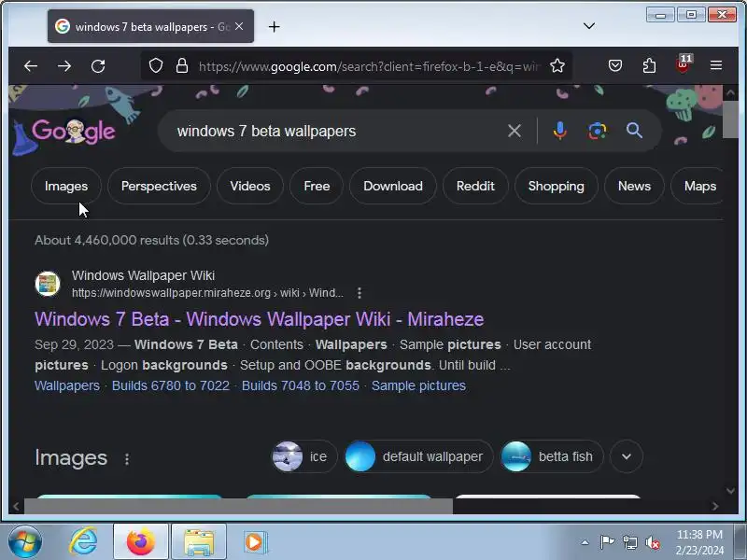Screen dimensions: 747x560
Task: Open the network tray icon
Action: pyautogui.click(x=629, y=542)
